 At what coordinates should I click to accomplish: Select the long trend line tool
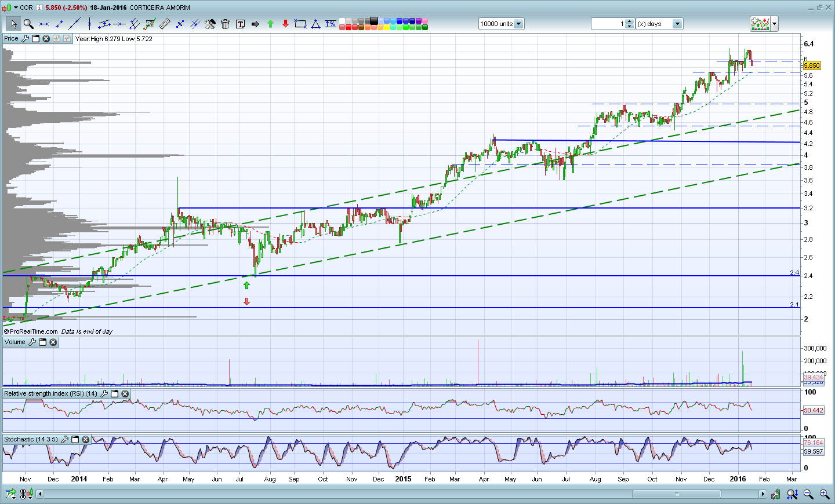coord(74,24)
